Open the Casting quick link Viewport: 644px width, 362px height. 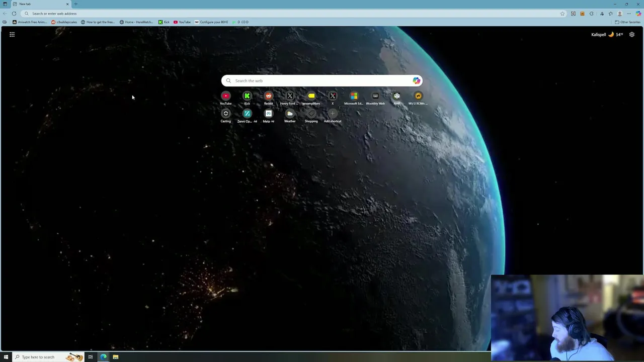point(225,116)
